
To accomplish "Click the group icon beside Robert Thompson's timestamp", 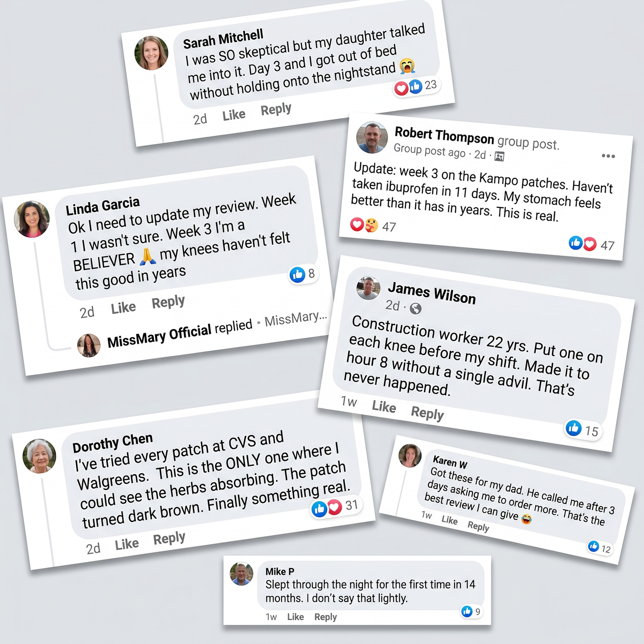I will (x=499, y=156).
